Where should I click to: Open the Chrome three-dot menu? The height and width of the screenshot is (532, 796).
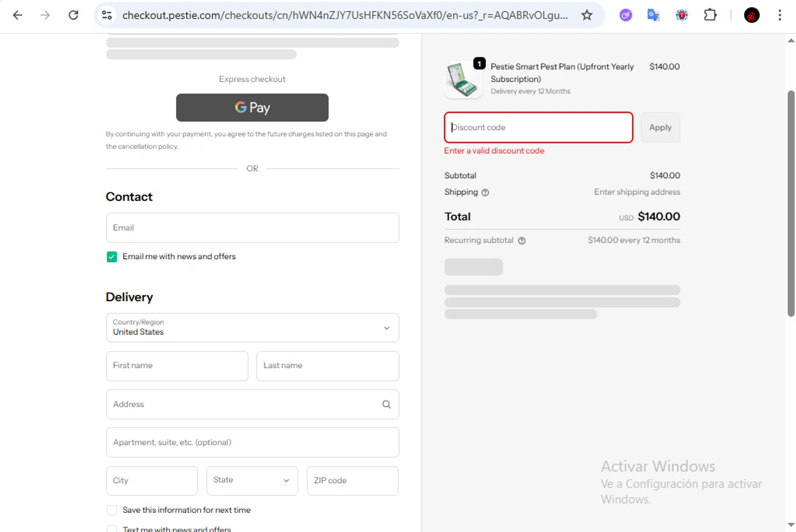click(780, 15)
